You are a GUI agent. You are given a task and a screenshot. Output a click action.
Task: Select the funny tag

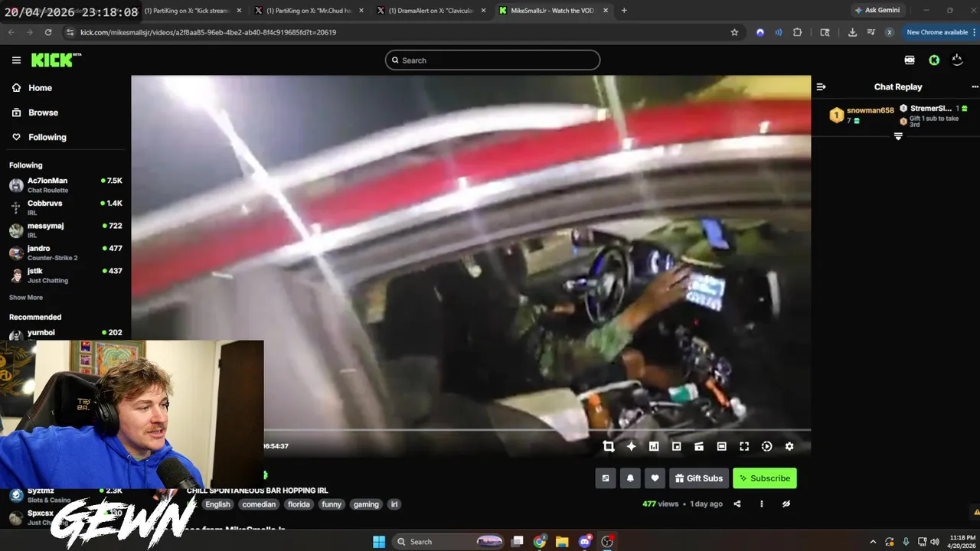[x=332, y=504]
